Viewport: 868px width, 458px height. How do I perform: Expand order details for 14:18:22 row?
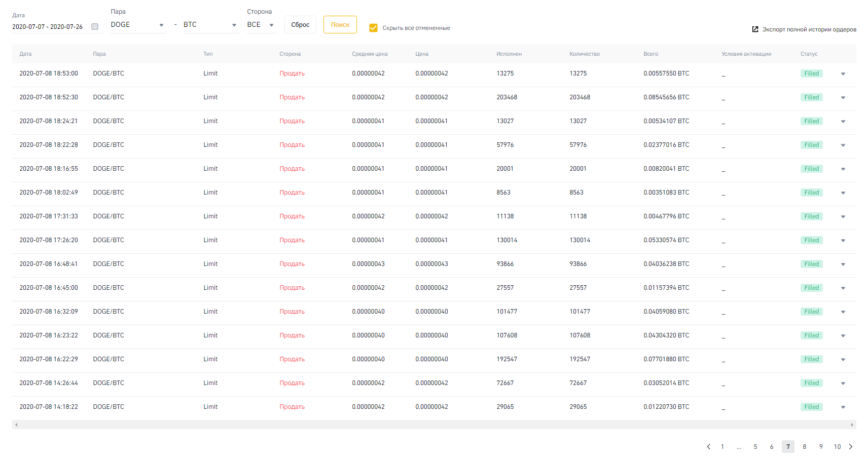click(x=843, y=407)
